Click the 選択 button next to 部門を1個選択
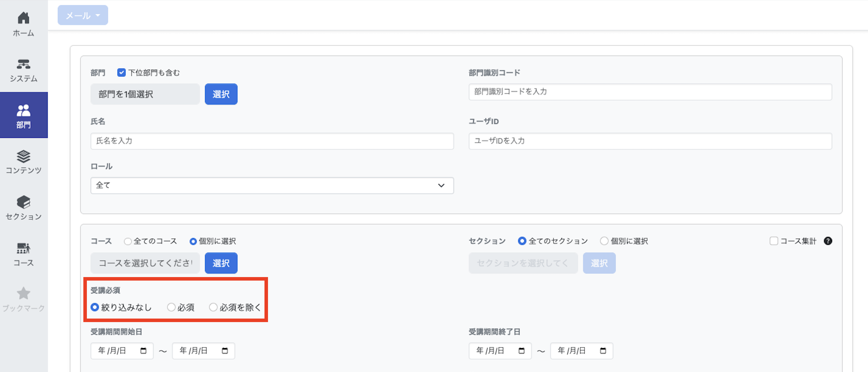868x372 pixels. coord(221,94)
